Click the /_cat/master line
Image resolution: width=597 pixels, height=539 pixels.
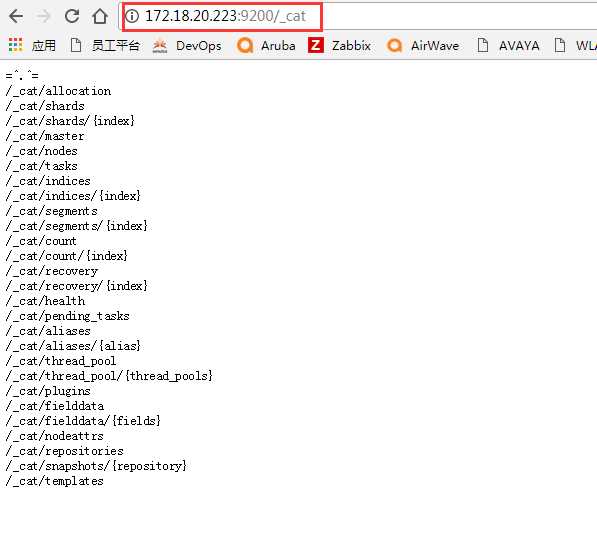point(45,136)
